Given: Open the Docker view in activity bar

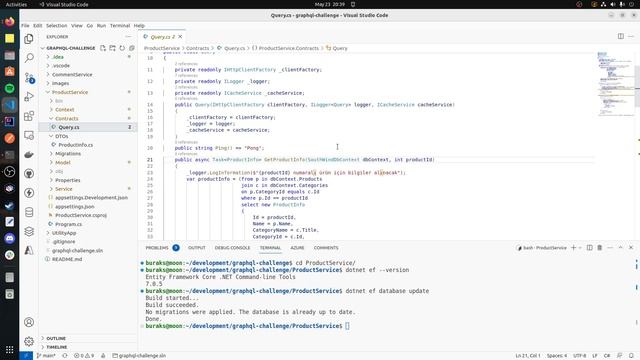Looking at the screenshot, I should click(29, 154).
